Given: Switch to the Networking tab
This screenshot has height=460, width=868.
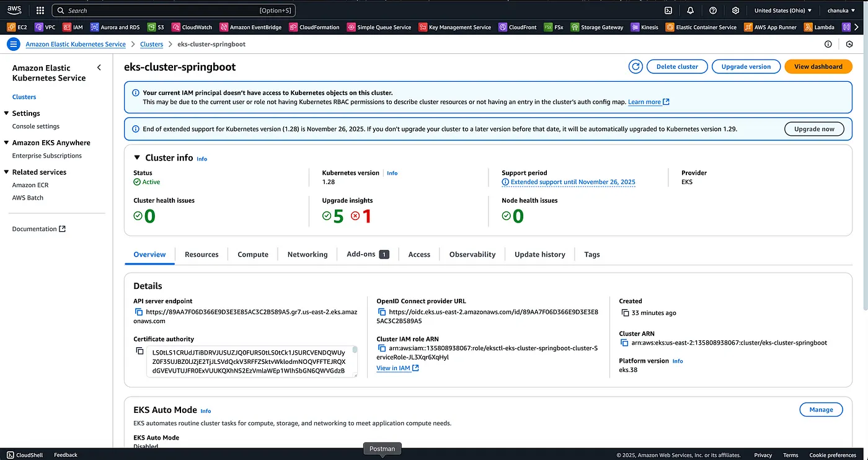Looking at the screenshot, I should (308, 254).
